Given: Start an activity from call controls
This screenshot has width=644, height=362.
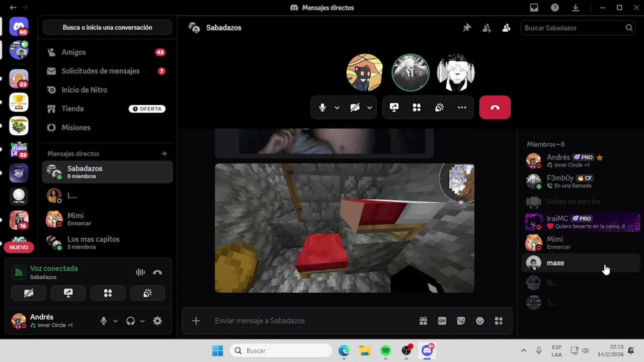Looking at the screenshot, I should (x=417, y=108).
